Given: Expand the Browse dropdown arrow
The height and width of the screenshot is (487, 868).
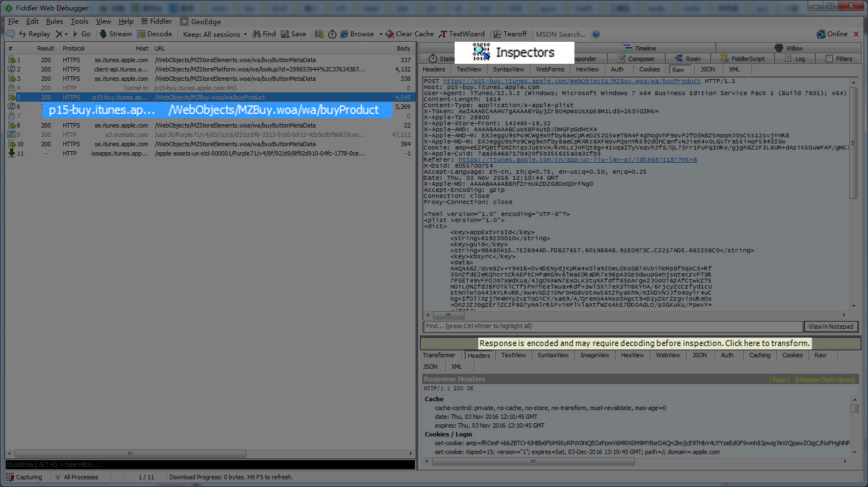Looking at the screenshot, I should click(380, 34).
